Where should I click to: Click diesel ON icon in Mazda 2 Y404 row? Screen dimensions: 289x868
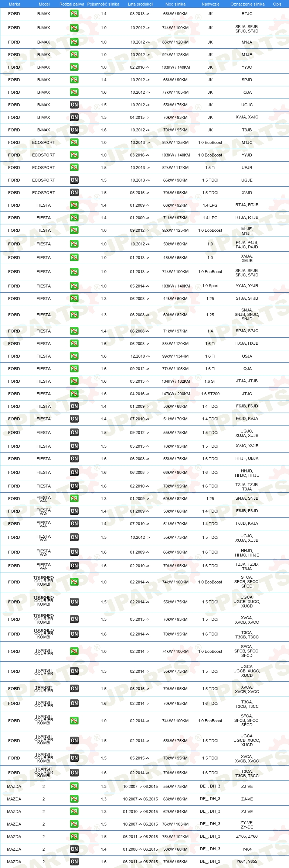[74, 849]
